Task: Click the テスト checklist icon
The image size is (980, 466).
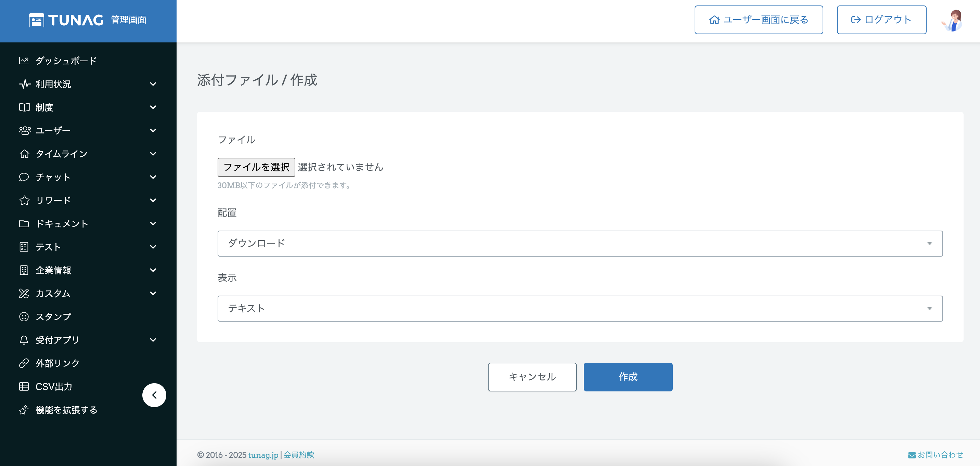Action: tap(24, 247)
